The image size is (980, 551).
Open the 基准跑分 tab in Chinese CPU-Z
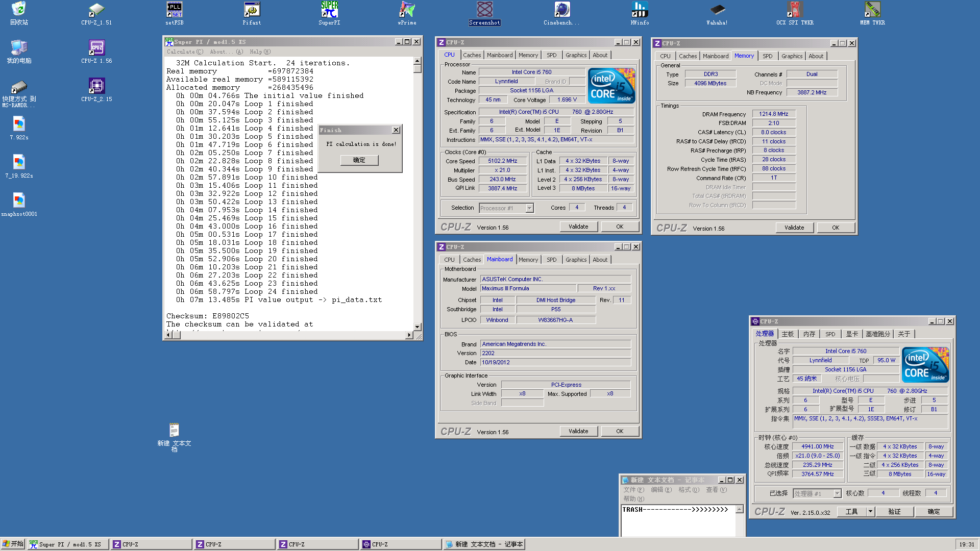pyautogui.click(x=877, y=334)
